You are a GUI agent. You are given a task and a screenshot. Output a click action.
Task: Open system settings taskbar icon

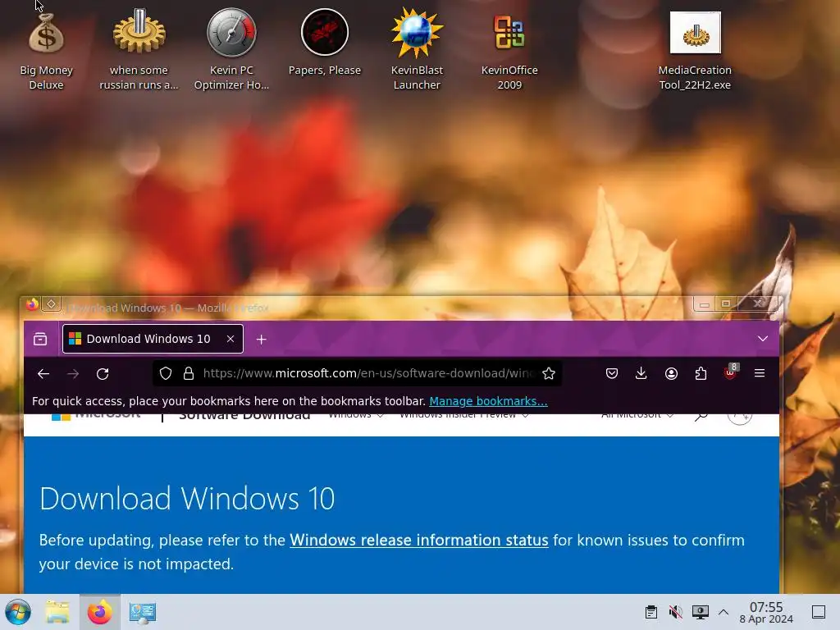(142, 612)
